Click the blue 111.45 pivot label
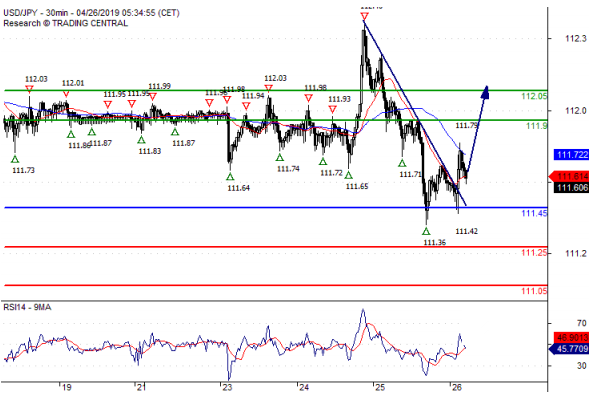This screenshot has height=397, width=597. click(x=534, y=213)
